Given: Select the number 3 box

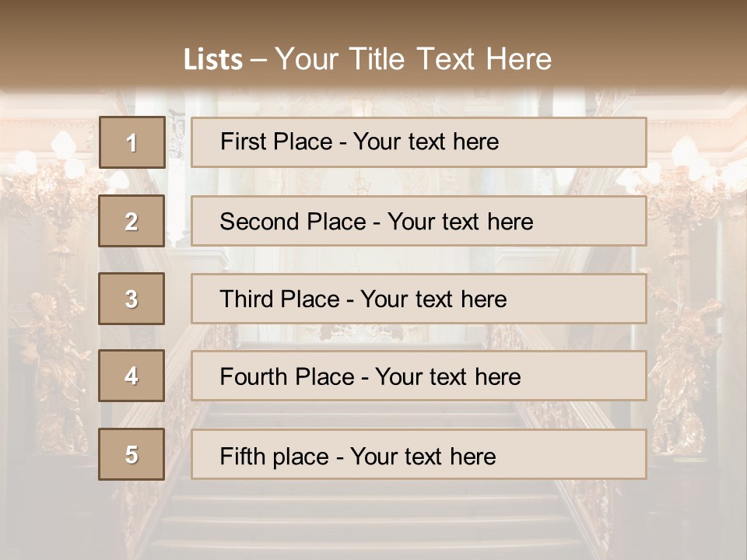Looking at the screenshot, I should point(132,299).
